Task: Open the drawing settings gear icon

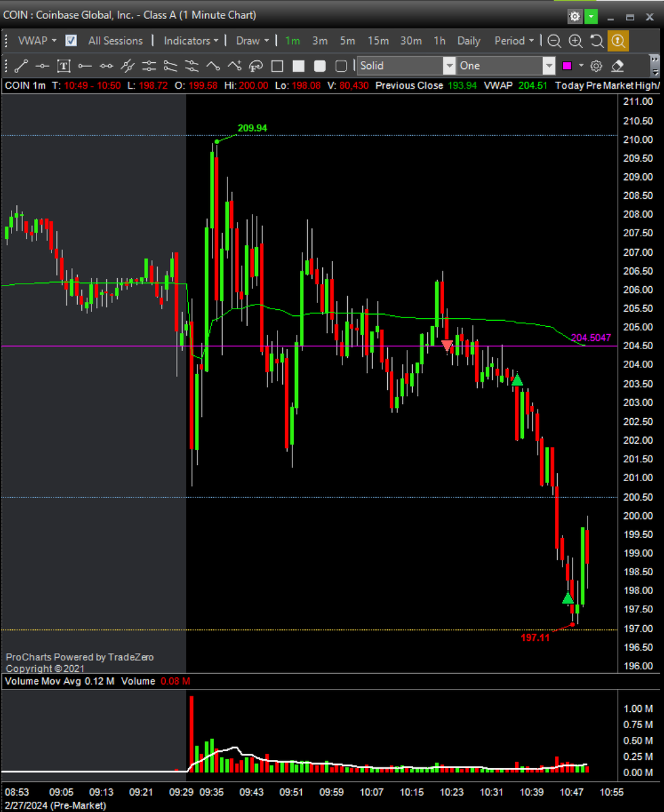Action: point(596,66)
